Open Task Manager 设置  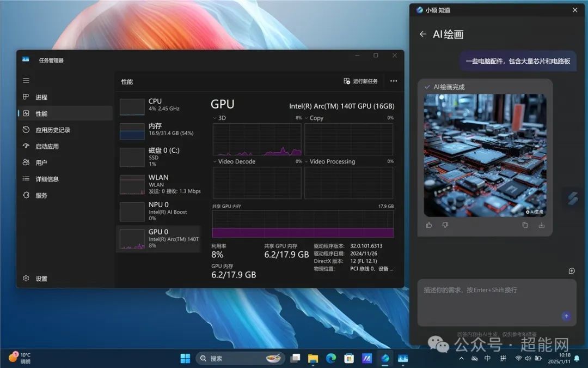tap(65, 279)
